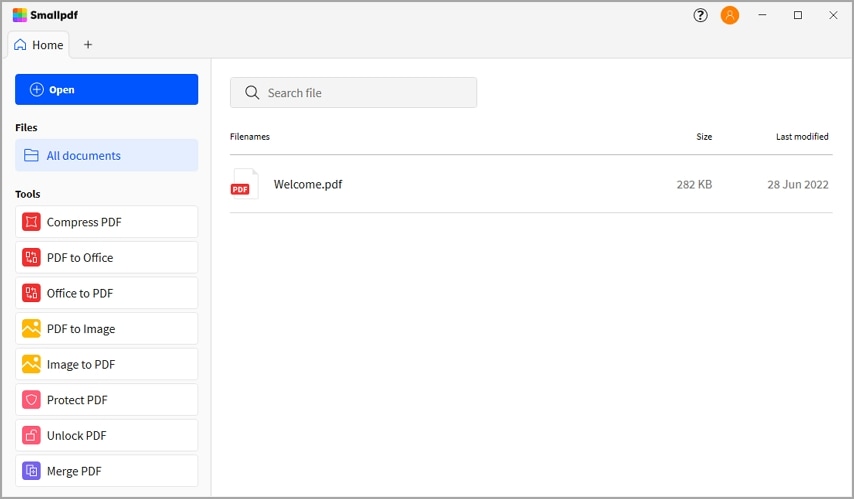Screen dimensions: 854x499
Task: Sort by the Filenames column header
Action: pos(250,137)
